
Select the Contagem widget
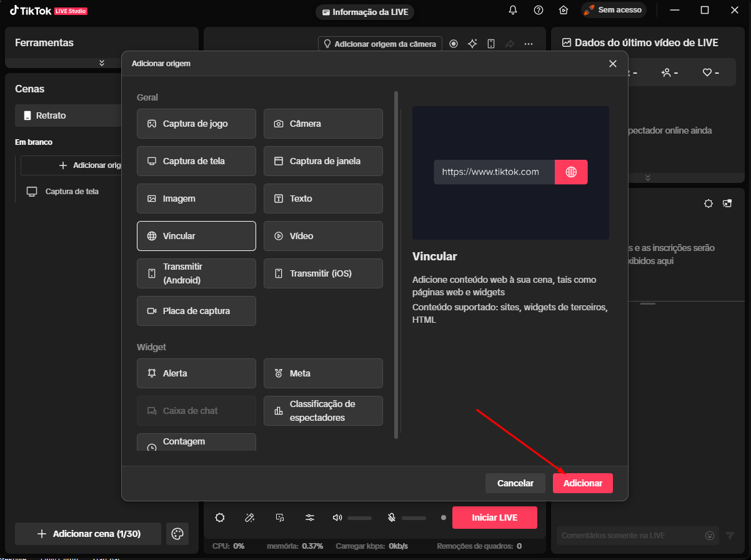click(x=196, y=442)
